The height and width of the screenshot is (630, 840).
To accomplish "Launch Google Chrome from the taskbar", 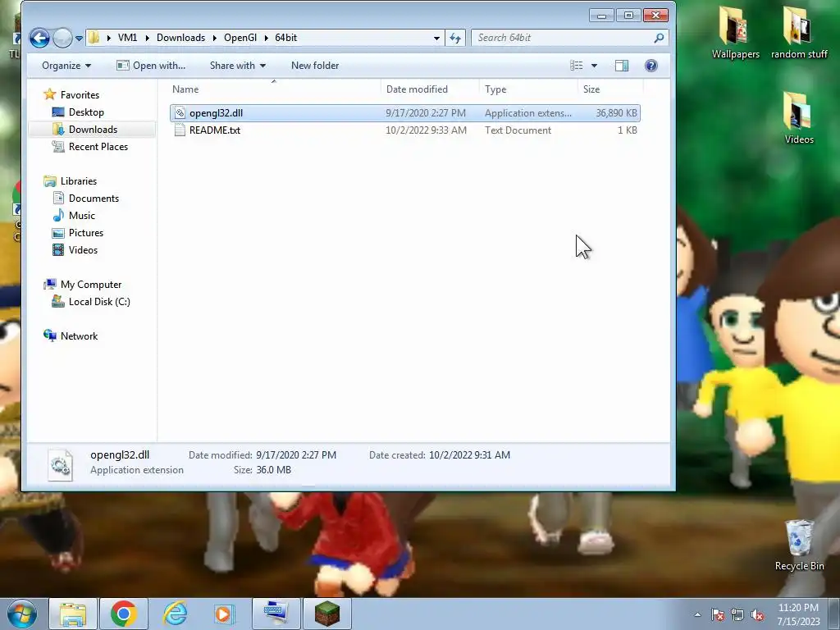I will 123,614.
